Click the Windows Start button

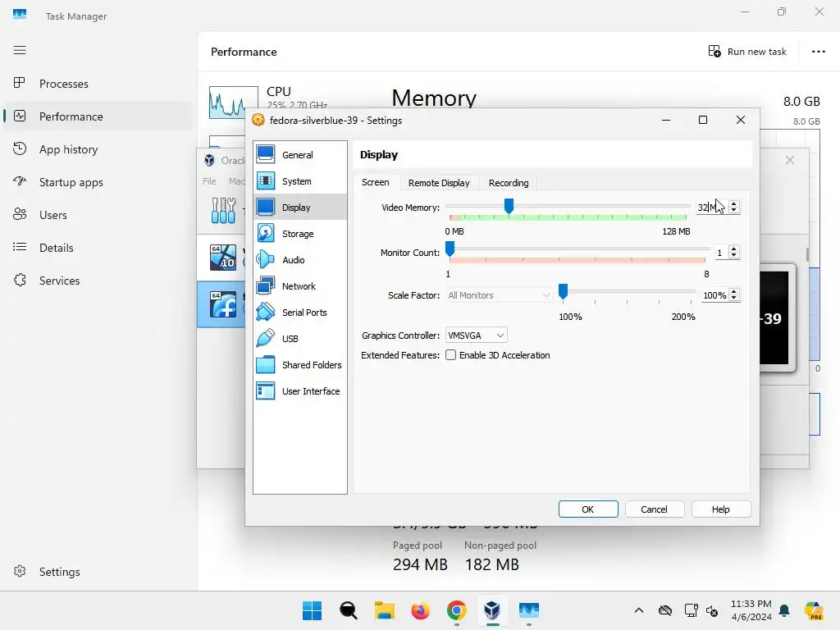point(312,610)
